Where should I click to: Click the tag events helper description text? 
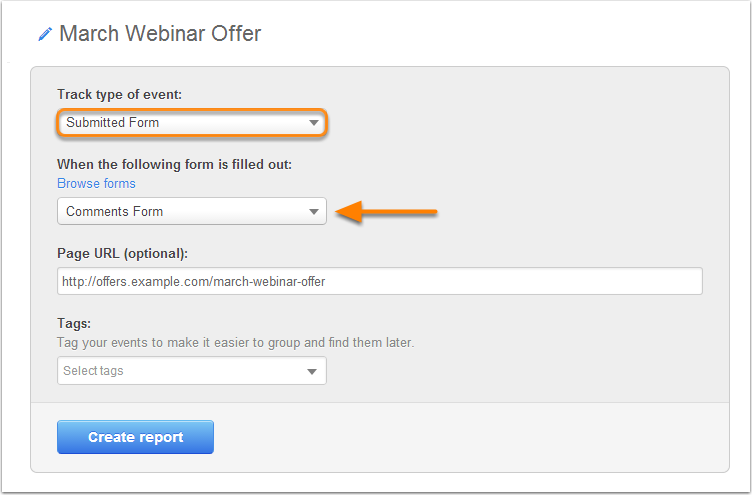pyautogui.click(x=235, y=342)
